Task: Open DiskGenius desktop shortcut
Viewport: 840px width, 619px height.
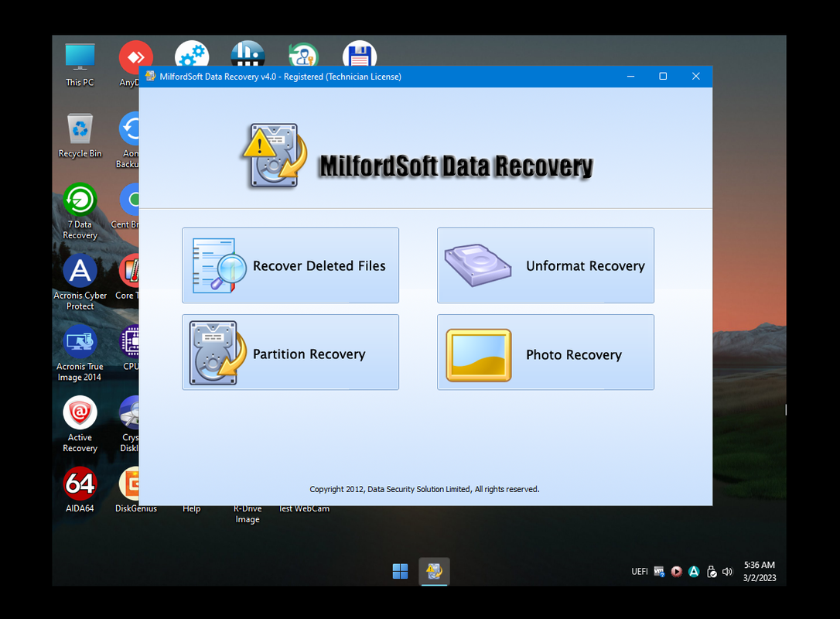Action: pyautogui.click(x=135, y=490)
